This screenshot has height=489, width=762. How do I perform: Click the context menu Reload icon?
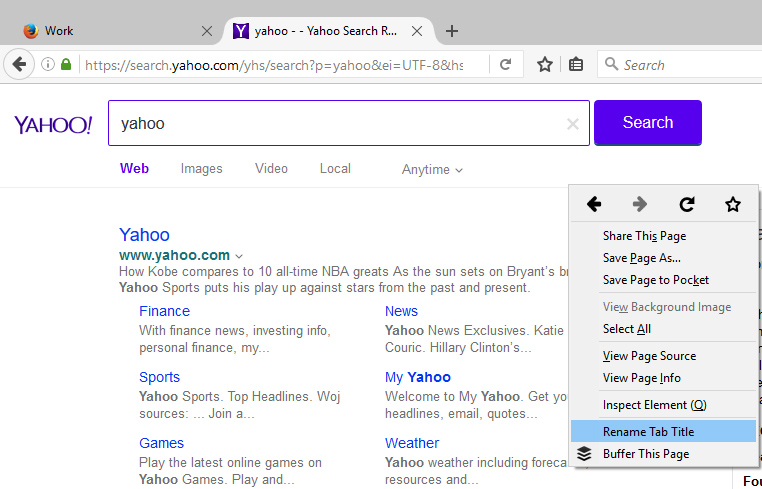tap(687, 204)
